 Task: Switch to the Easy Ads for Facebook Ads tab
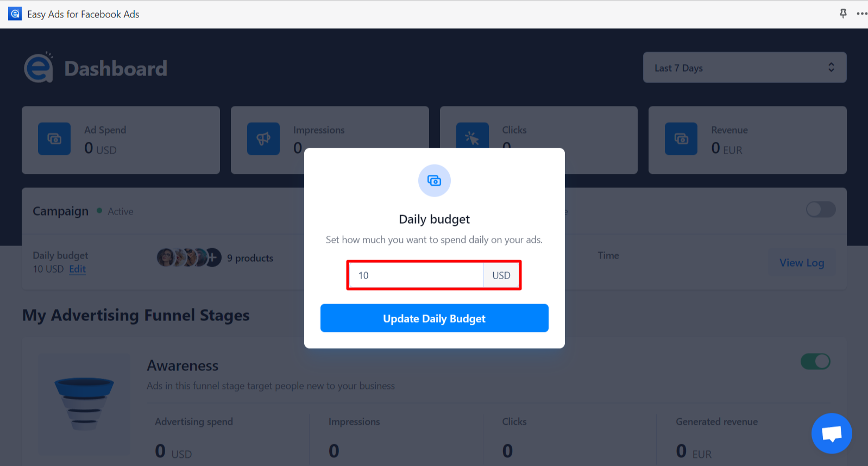coord(83,14)
